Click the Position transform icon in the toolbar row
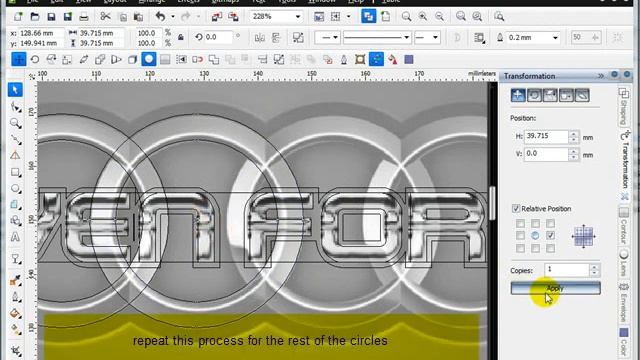The height and width of the screenshot is (360, 640). 19,60
